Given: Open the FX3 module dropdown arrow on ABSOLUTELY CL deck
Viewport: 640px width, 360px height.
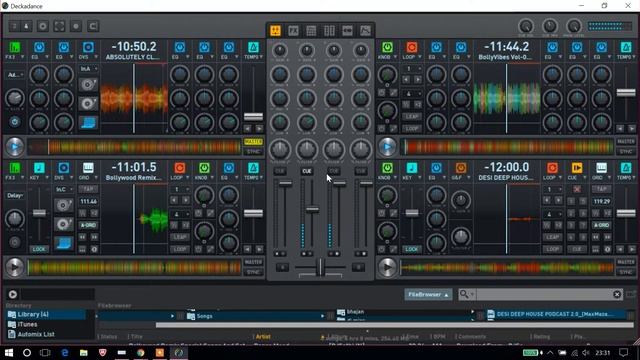Looking at the screenshot, I should 22,57.
